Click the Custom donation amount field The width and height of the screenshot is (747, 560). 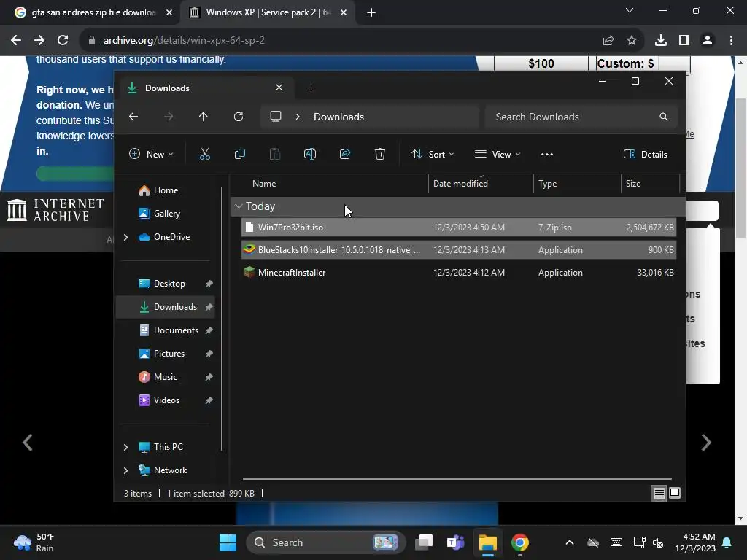(674, 63)
